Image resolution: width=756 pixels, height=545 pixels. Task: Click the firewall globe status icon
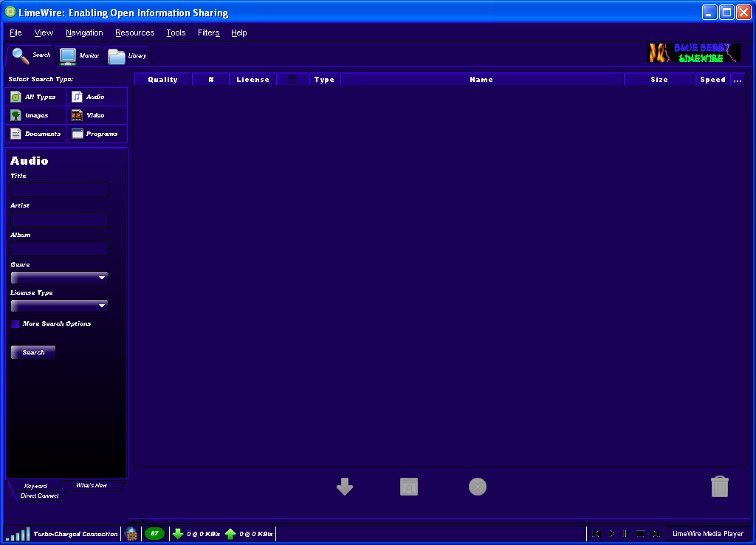pyautogui.click(x=131, y=534)
